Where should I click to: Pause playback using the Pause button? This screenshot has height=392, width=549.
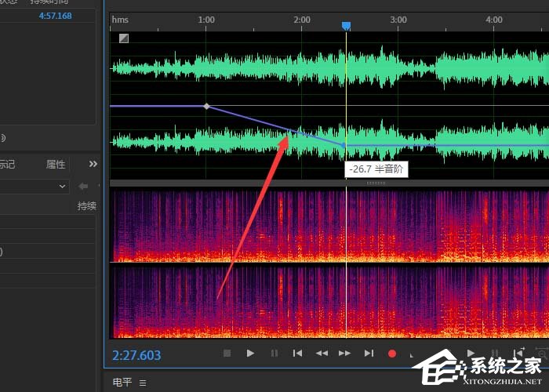click(274, 354)
